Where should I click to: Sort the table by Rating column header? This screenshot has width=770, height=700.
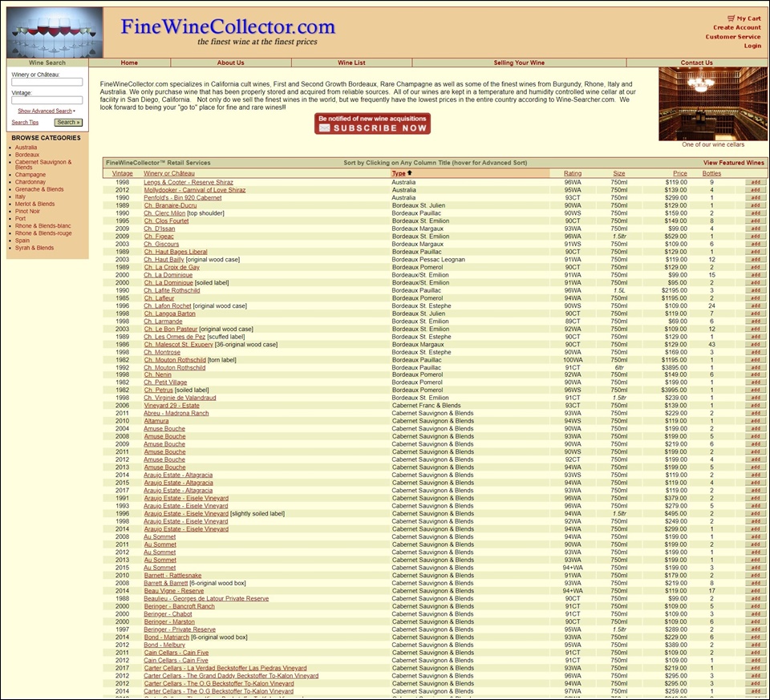coord(573,173)
